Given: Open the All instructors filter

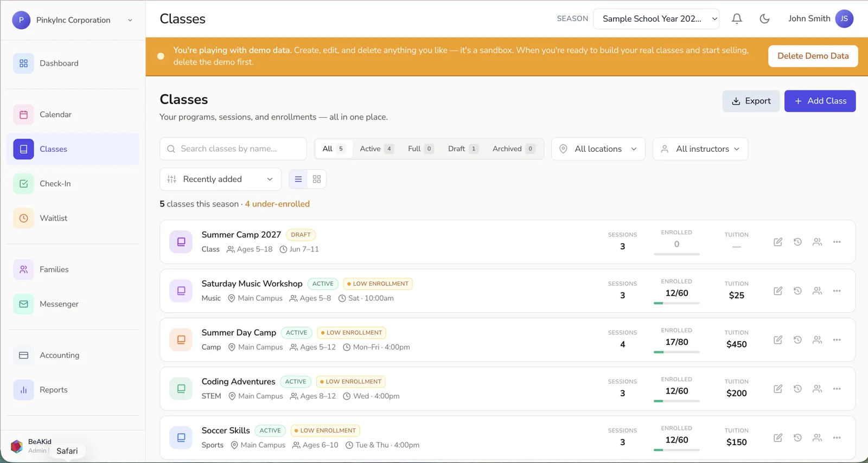Looking at the screenshot, I should pos(700,149).
